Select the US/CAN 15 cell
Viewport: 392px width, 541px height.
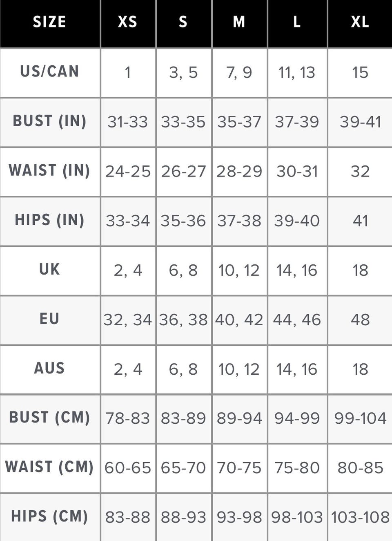tap(360, 72)
